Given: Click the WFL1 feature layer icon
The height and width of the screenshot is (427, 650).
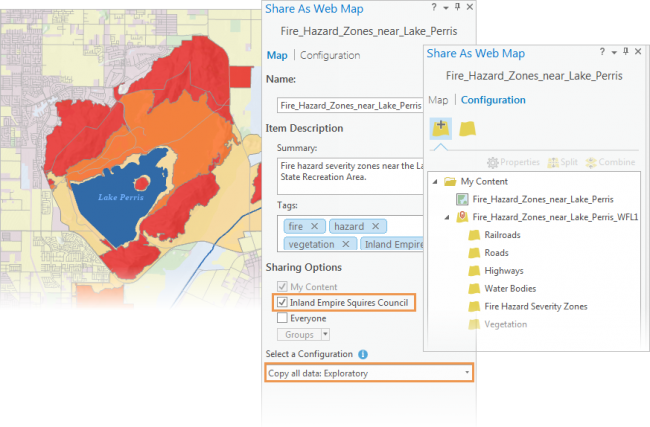Looking at the screenshot, I should point(462,217).
